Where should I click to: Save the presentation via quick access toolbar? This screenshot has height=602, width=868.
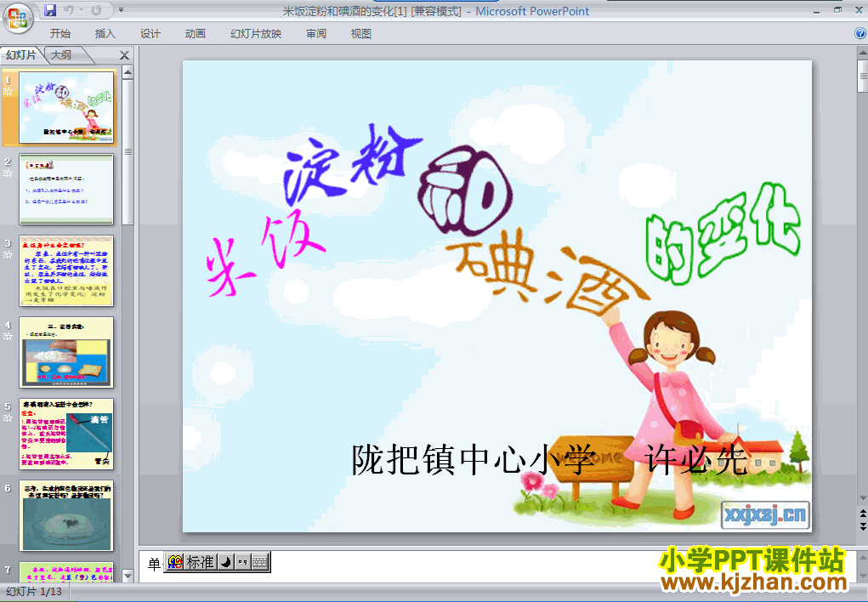coord(50,10)
